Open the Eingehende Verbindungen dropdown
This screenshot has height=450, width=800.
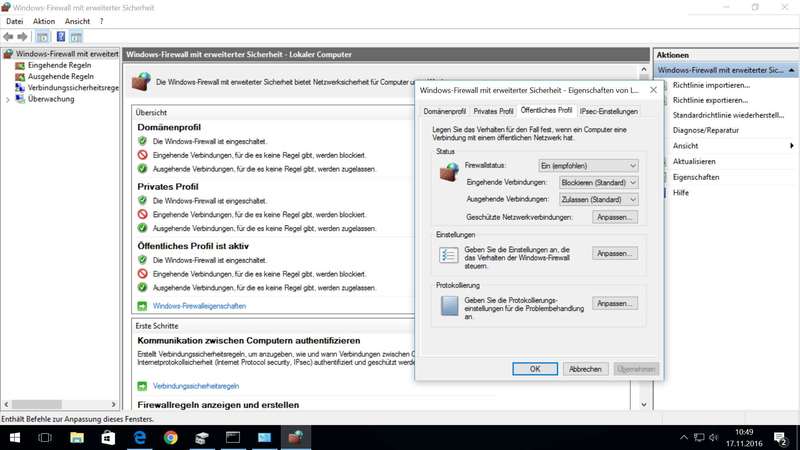pos(598,183)
